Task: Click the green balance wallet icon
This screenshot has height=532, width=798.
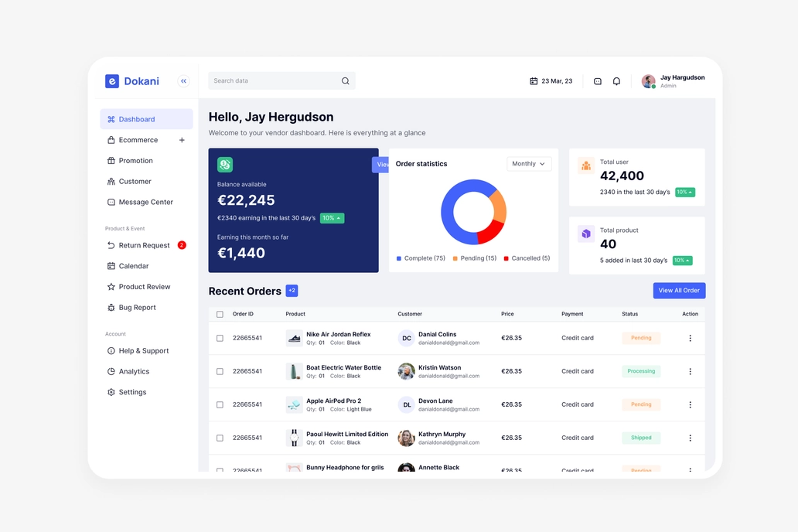Action: click(x=225, y=165)
